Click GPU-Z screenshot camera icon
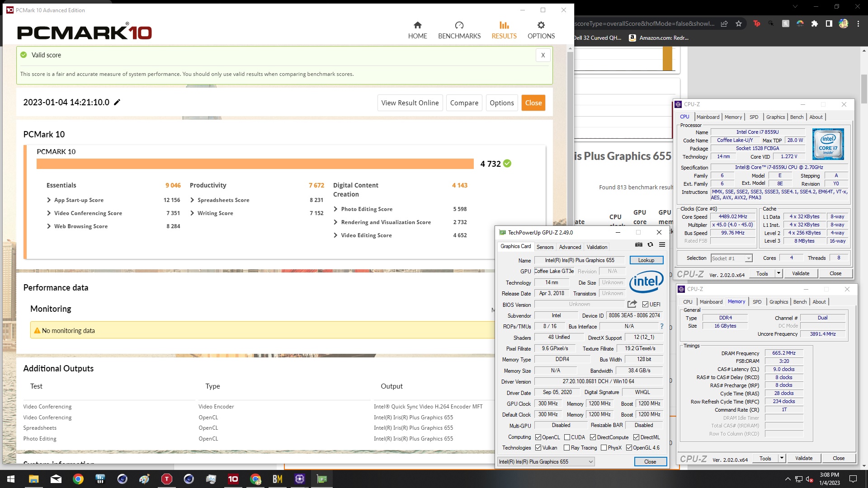 point(638,244)
